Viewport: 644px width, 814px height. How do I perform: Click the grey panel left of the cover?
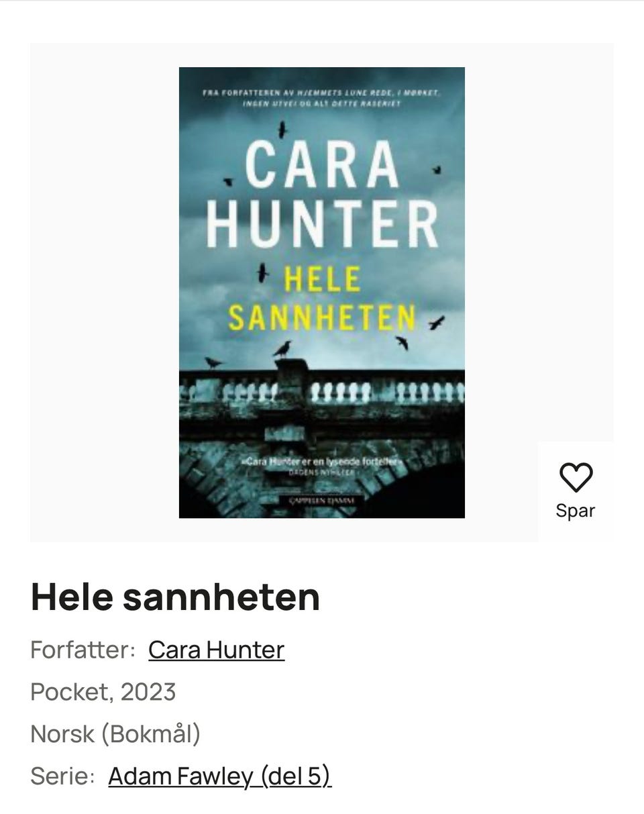tap(105, 293)
